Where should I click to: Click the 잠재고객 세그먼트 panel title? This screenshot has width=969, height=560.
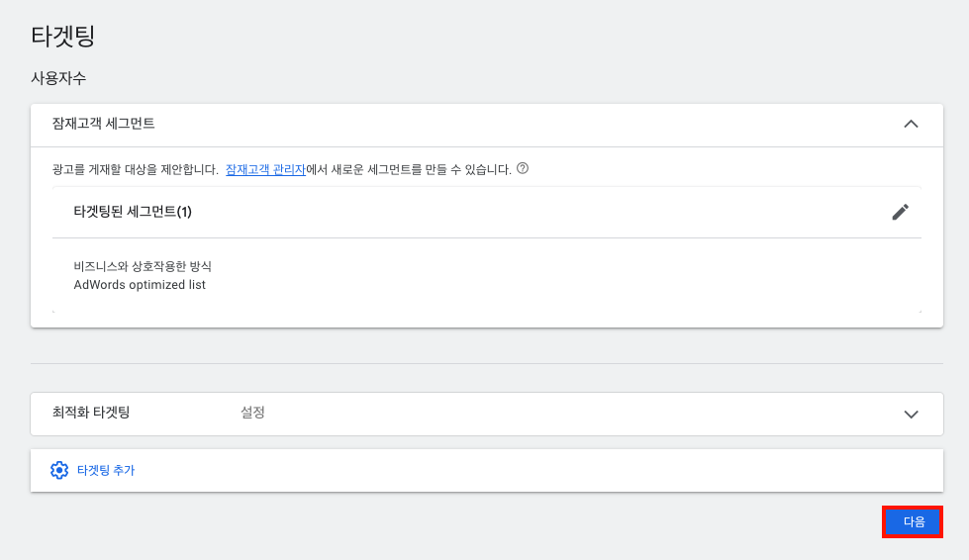pos(103,124)
